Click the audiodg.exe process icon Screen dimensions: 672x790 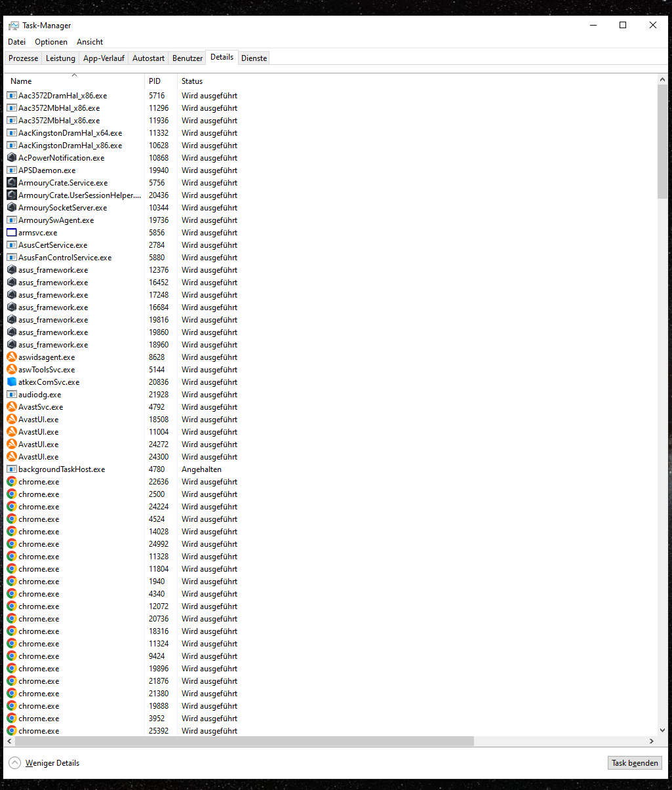(12, 395)
